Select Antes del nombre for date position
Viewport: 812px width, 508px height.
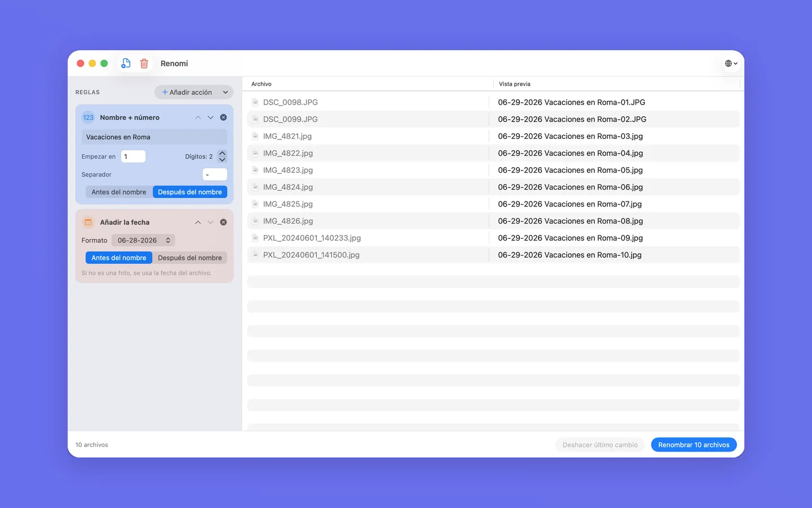pos(119,258)
